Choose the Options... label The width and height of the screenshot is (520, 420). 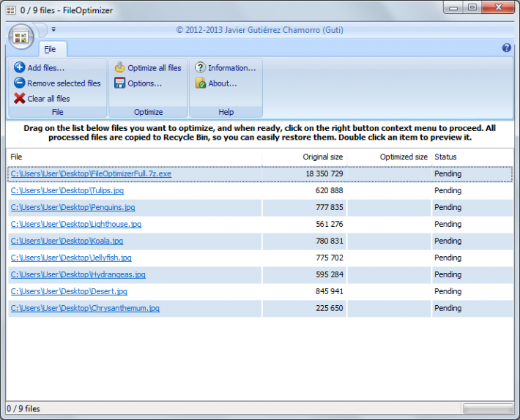coord(145,83)
